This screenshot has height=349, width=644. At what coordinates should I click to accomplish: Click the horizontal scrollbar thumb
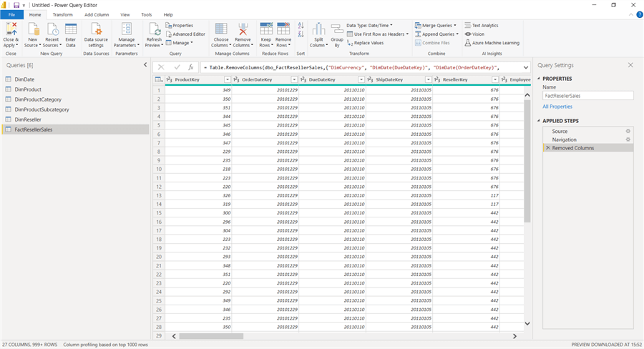click(211, 336)
